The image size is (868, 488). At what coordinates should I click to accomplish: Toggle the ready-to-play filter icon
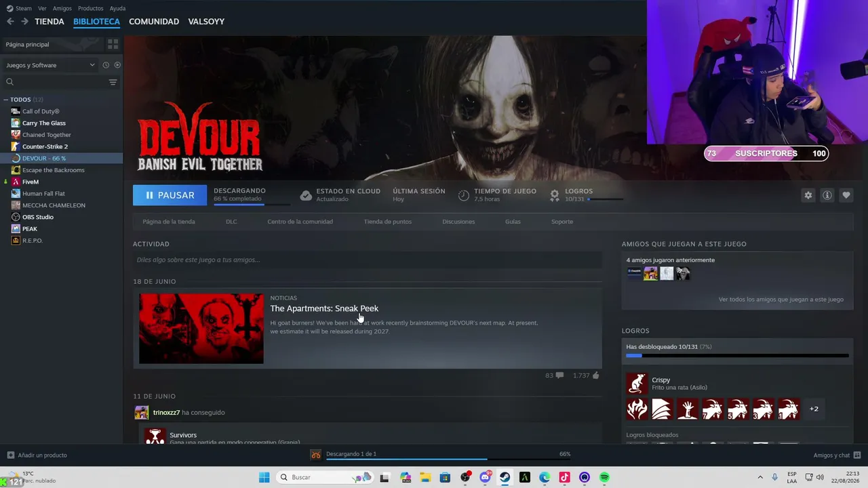[x=117, y=65]
